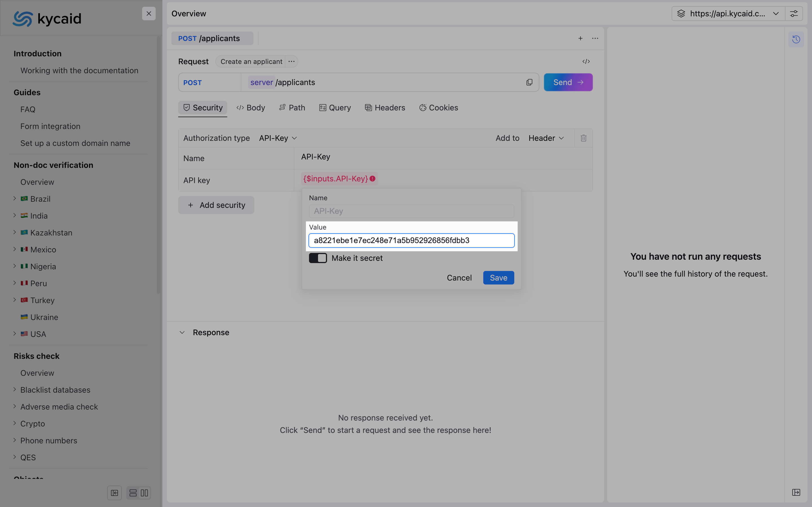Open the request history panel icon
Viewport: 812px width, 507px height.
(796, 39)
